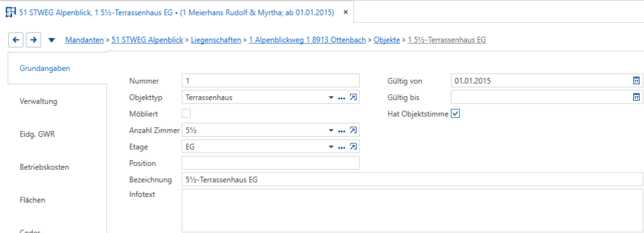Expand the Anzahl Zimmer dropdown arrow
This screenshot has width=644, height=233.
pyautogui.click(x=331, y=131)
